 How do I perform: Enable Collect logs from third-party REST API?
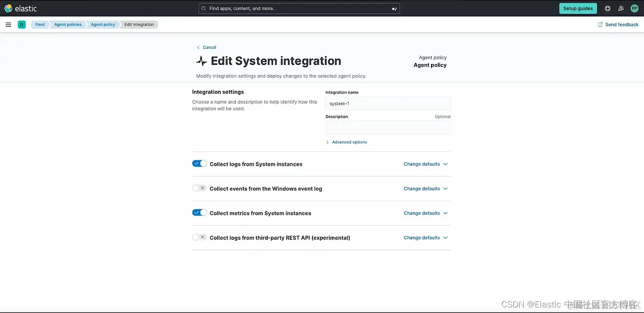pyautogui.click(x=199, y=237)
